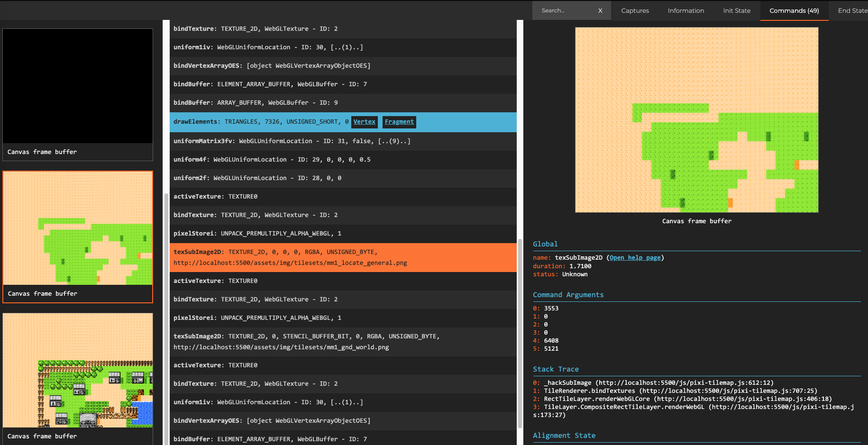The image size is (868, 445).
Task: Click the Open help page link
Action: click(635, 258)
